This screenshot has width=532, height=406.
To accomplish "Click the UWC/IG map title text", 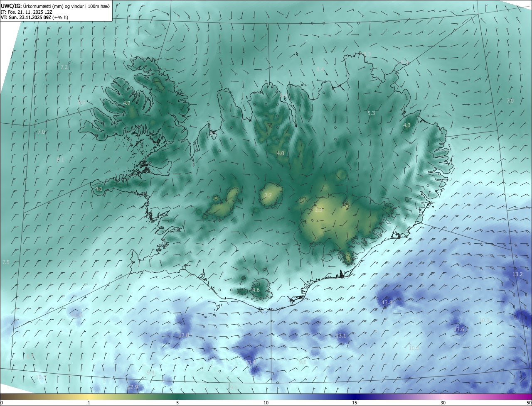I will (55, 6).
